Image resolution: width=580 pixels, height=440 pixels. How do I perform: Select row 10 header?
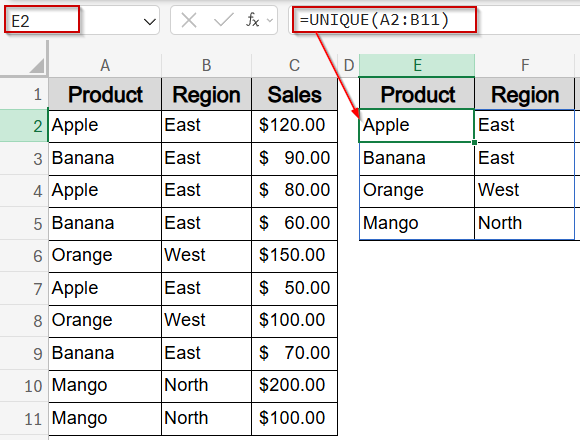pos(24,386)
